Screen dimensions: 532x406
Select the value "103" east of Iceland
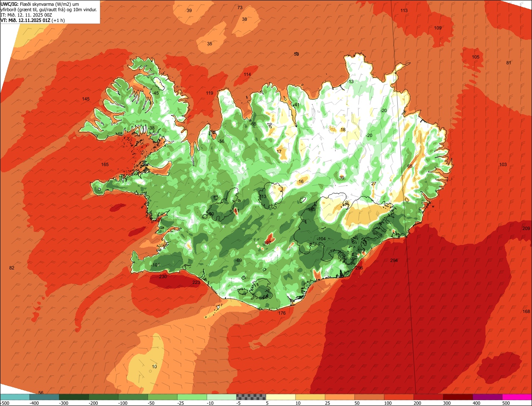point(503,164)
